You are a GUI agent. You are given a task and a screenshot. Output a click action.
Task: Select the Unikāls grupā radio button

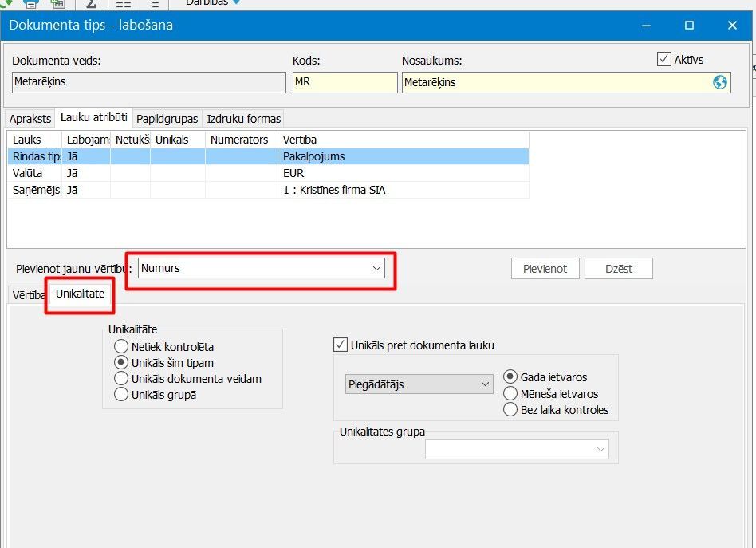[x=121, y=394]
